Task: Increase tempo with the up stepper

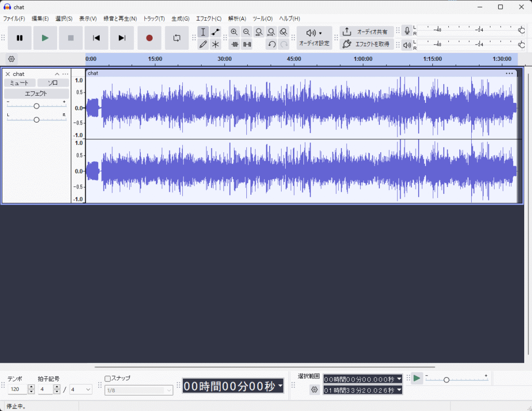Action: click(31, 387)
